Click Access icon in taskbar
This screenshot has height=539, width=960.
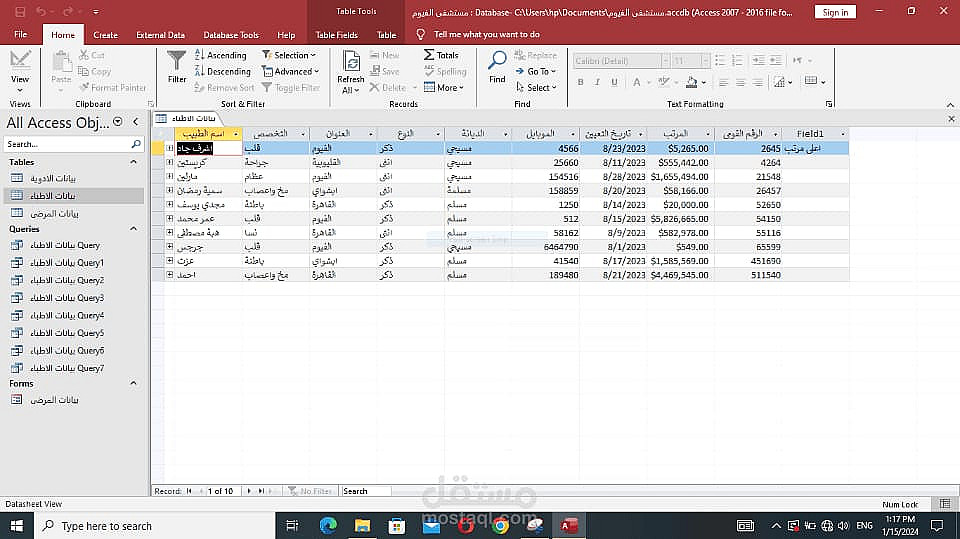pos(569,526)
